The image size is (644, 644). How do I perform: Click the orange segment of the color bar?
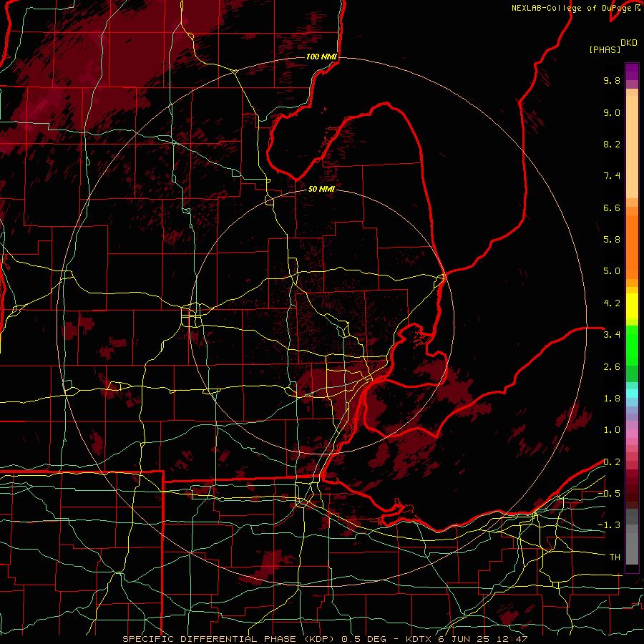[632, 246]
